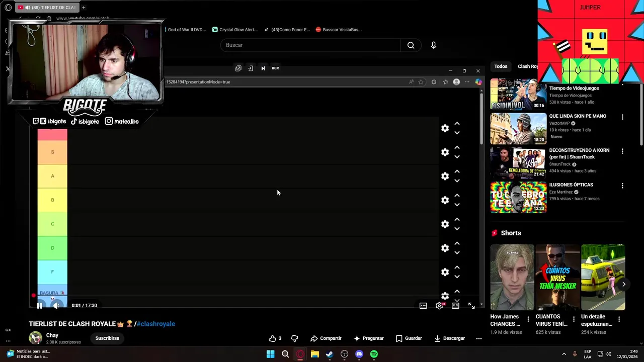
Task: Select the Todos filter chip
Action: click(501, 66)
